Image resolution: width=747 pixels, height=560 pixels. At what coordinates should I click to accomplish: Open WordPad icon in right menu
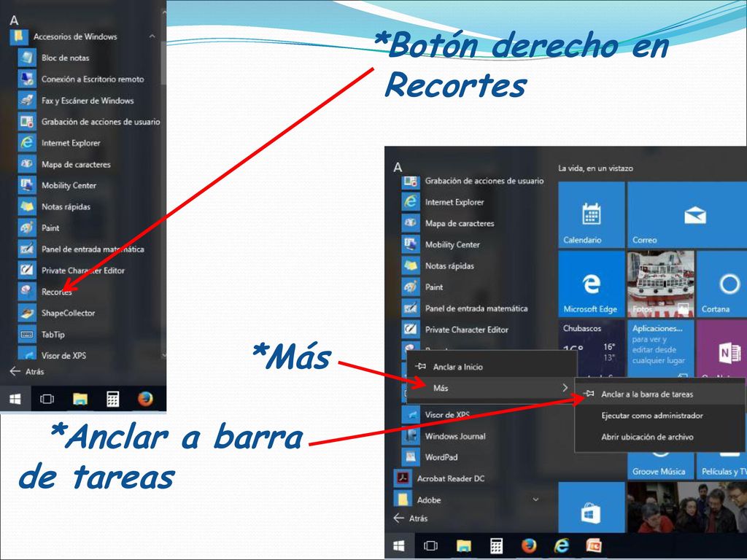(x=411, y=457)
